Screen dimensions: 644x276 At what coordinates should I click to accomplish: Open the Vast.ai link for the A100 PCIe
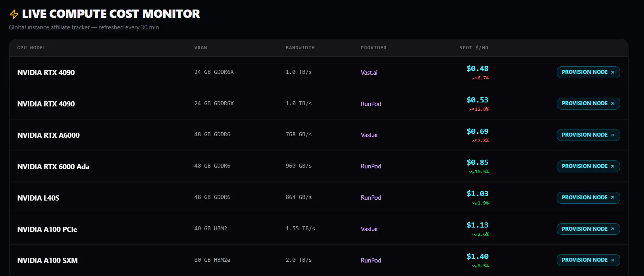[369, 229]
